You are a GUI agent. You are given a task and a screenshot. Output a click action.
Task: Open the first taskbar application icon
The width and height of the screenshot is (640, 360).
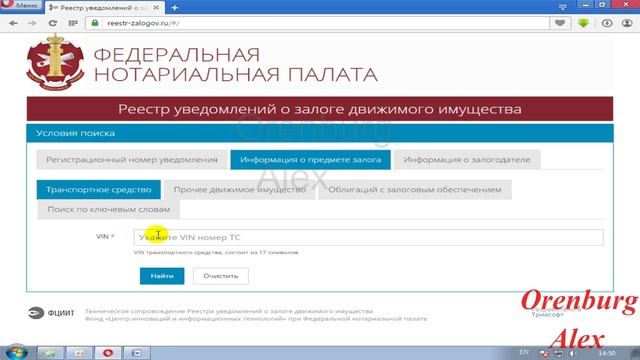(51, 353)
